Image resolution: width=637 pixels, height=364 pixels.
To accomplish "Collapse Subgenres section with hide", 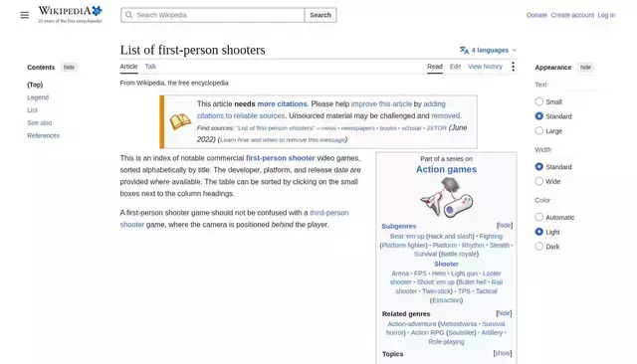I will point(505,225).
